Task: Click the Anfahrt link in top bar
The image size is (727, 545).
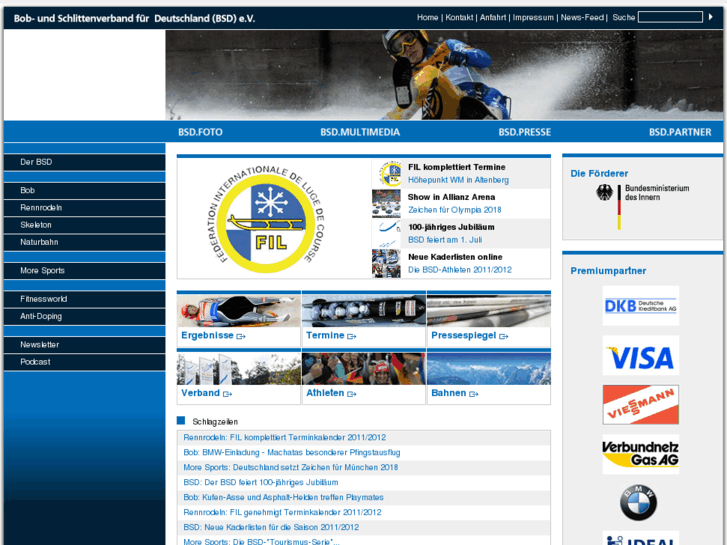Action: pyautogui.click(x=493, y=17)
